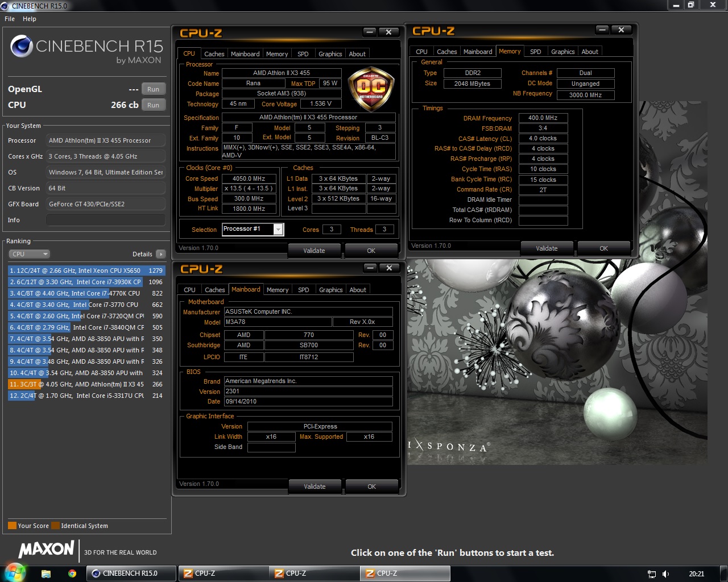This screenshot has height=582, width=728.
Task: Click the BIOS date 09/14/2010 field
Action: pyautogui.click(x=308, y=401)
